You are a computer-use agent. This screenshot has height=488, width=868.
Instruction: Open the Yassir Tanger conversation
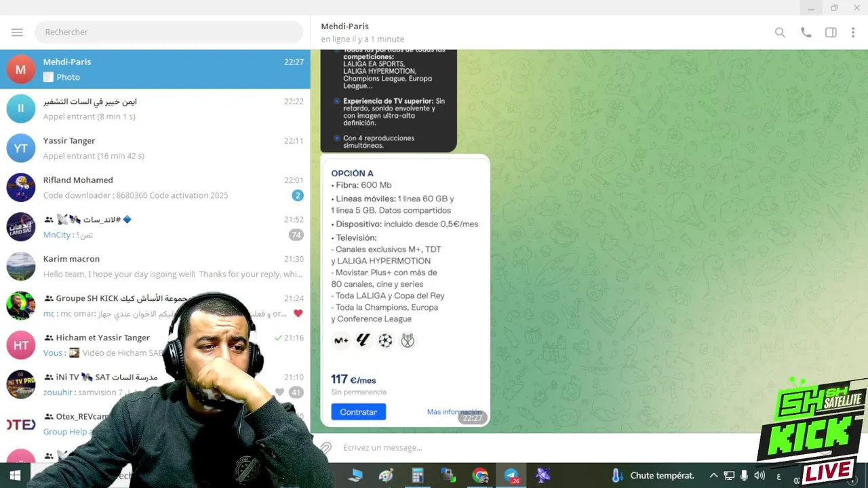(155, 148)
